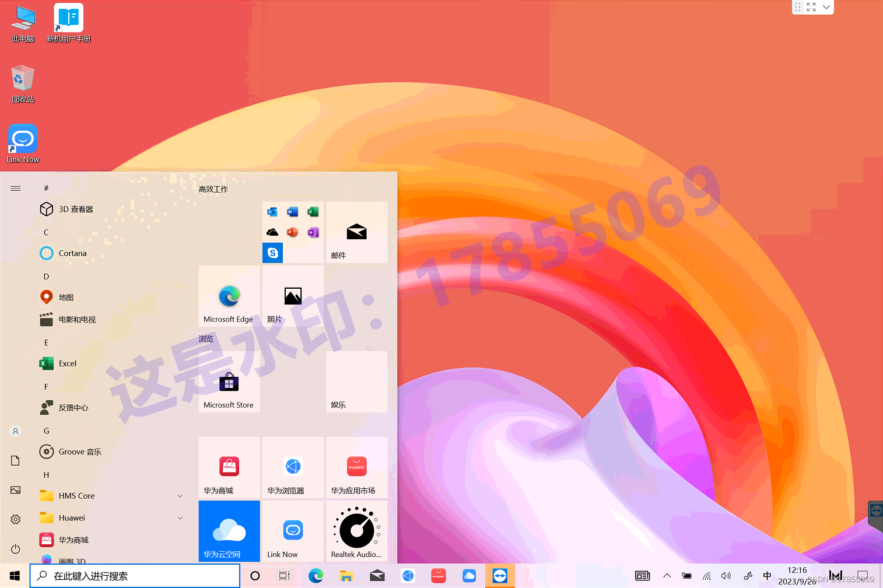Open the volume control in tray
Viewport: 883px width, 588px height.
point(726,576)
